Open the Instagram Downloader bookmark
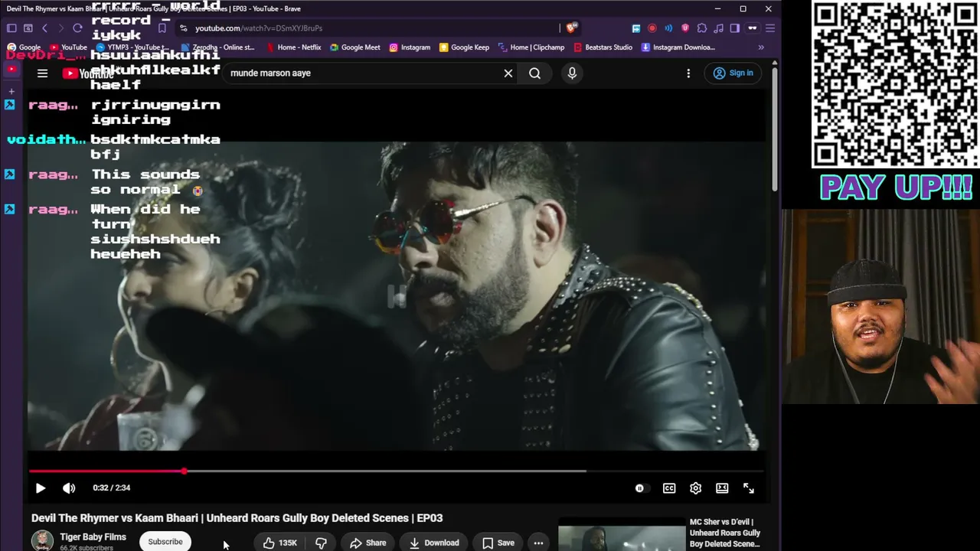 coord(678,47)
